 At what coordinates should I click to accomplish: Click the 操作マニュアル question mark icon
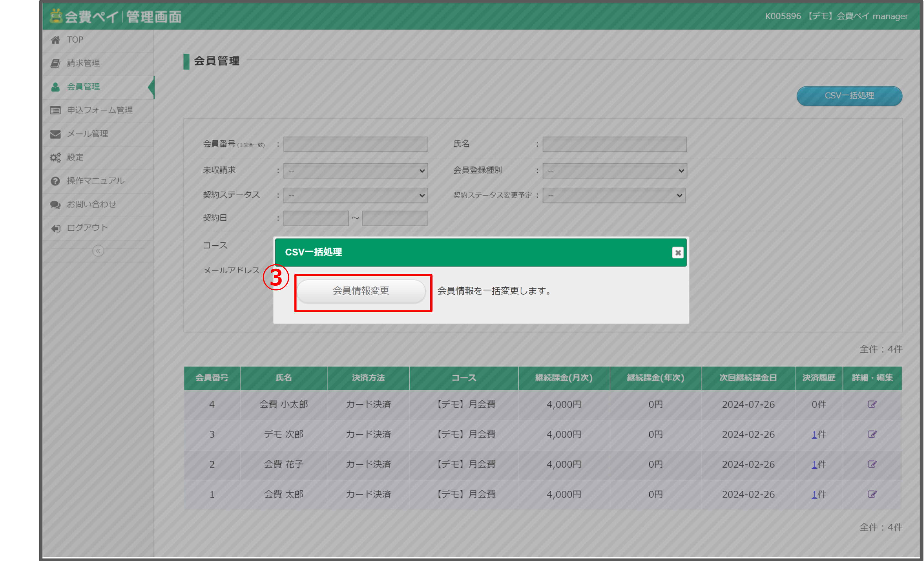[x=56, y=181]
